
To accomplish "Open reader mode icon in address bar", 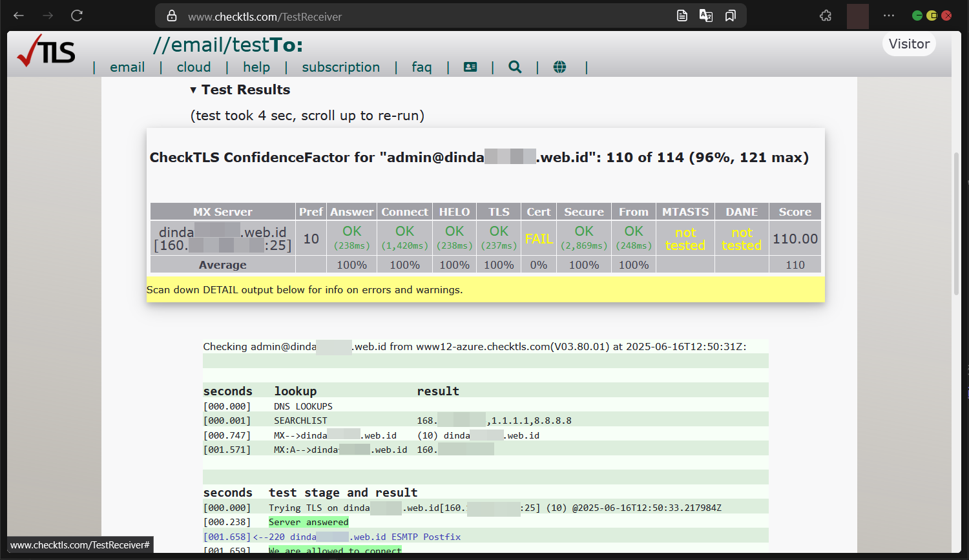I will (682, 16).
